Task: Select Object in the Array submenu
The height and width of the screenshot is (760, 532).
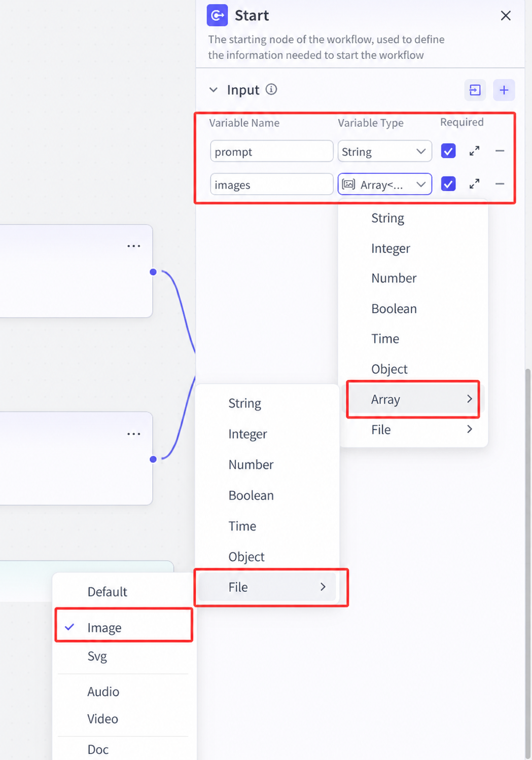Action: pyautogui.click(x=246, y=557)
